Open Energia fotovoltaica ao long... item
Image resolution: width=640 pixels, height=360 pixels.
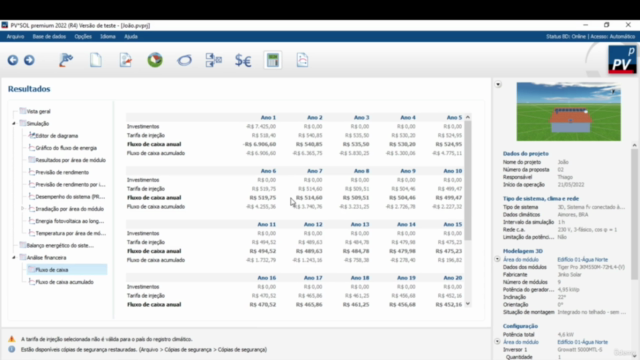(70, 221)
